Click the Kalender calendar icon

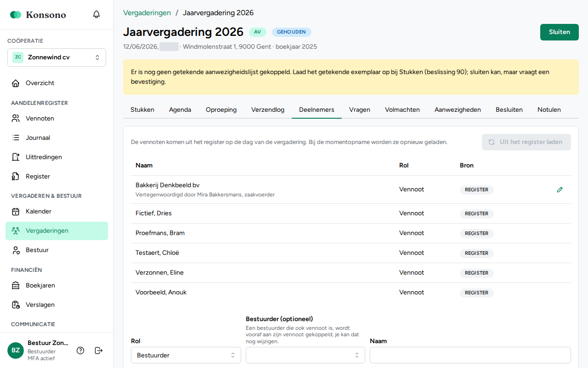point(16,212)
